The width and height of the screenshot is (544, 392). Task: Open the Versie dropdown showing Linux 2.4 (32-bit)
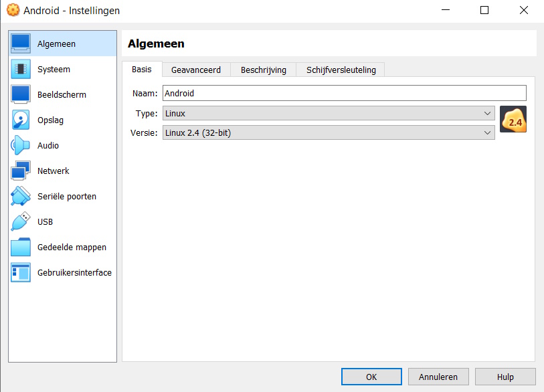[x=329, y=133]
